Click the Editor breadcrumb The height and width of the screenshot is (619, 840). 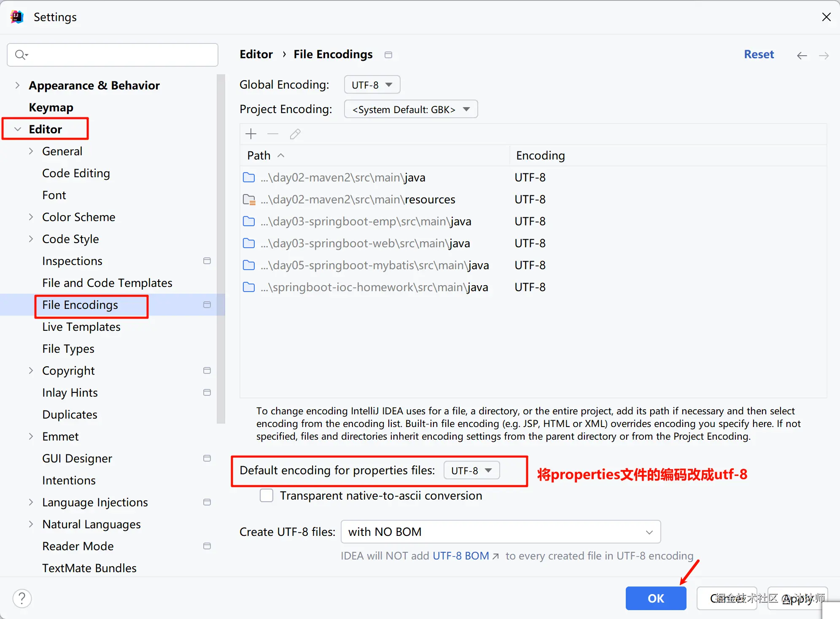point(256,54)
